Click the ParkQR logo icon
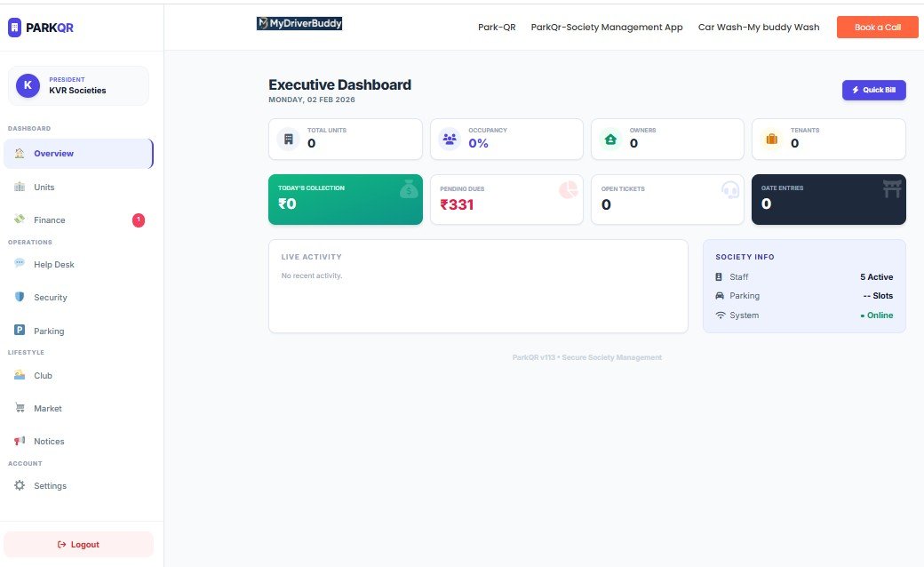This screenshot has height=567, width=924. (x=12, y=28)
